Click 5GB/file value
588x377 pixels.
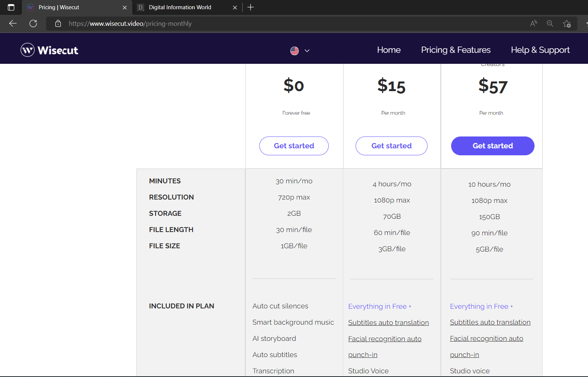click(x=490, y=249)
